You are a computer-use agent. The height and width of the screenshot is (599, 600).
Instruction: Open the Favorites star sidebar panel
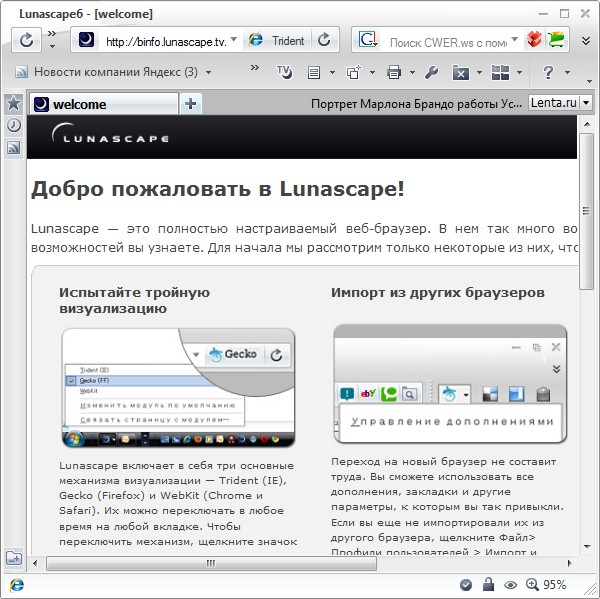pyautogui.click(x=14, y=103)
